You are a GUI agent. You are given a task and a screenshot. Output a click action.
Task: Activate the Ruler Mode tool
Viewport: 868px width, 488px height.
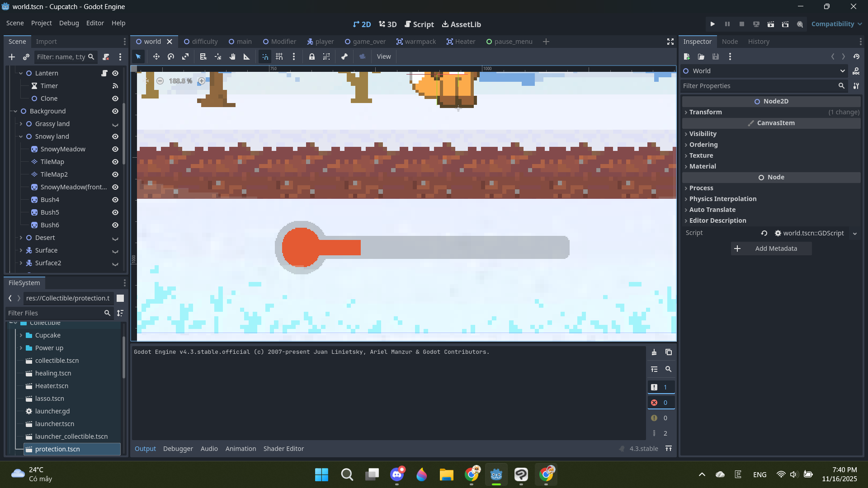click(247, 56)
